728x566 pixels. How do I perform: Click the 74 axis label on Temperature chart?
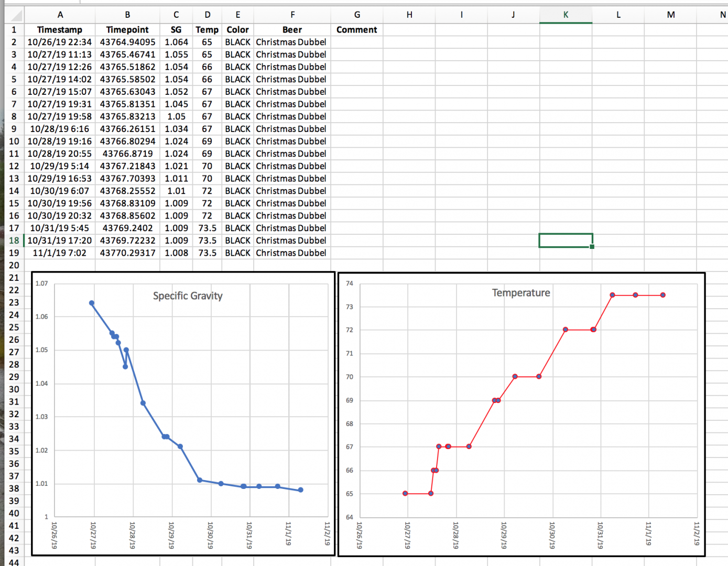[350, 284]
